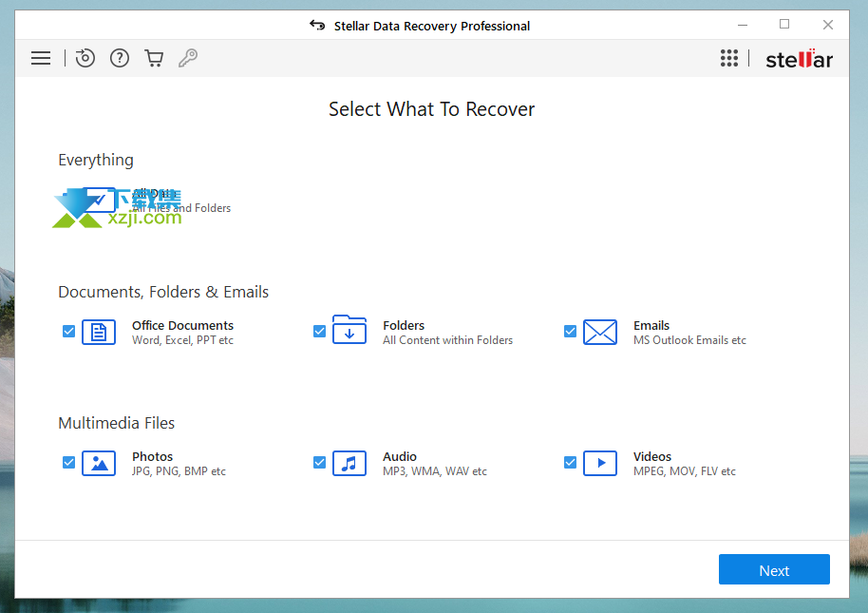Image resolution: width=868 pixels, height=613 pixels.
Task: Uncheck the Photos checkbox
Action: (x=68, y=463)
